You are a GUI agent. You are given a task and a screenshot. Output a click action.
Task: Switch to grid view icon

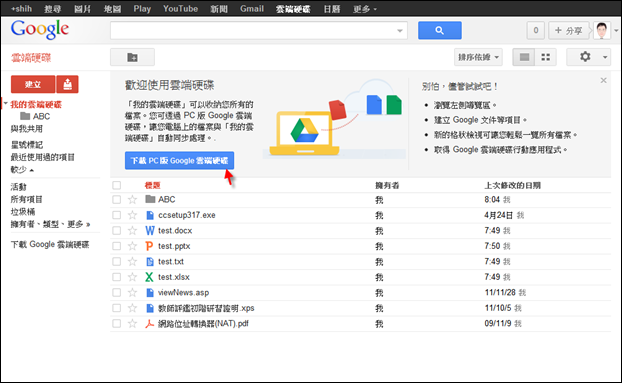545,57
